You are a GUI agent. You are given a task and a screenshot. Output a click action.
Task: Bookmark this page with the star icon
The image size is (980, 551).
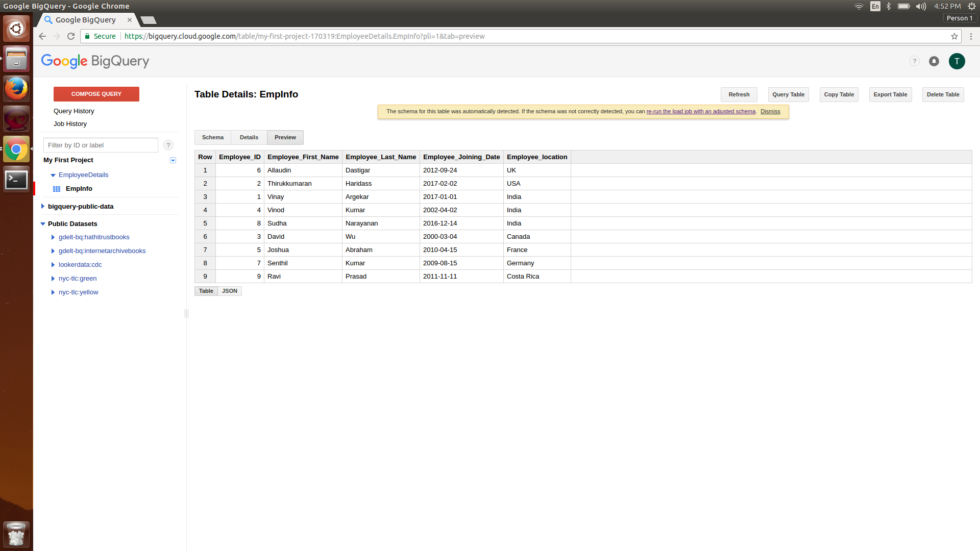pyautogui.click(x=954, y=36)
